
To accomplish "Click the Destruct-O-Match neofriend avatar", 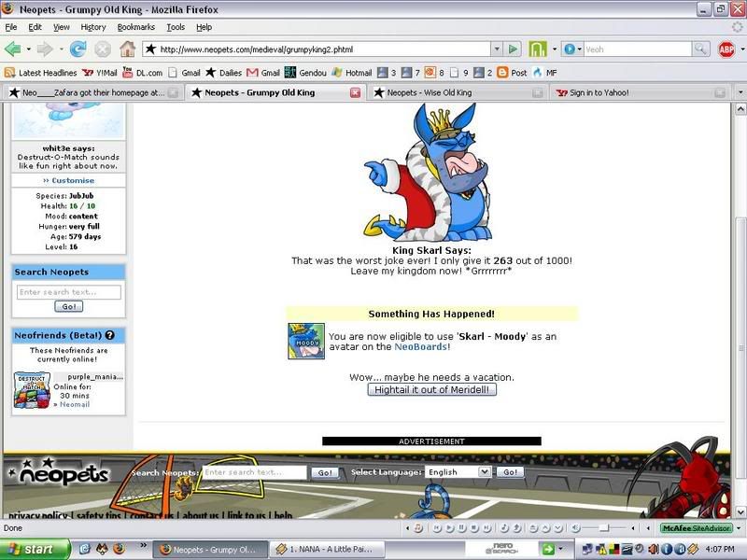I will (x=32, y=390).
